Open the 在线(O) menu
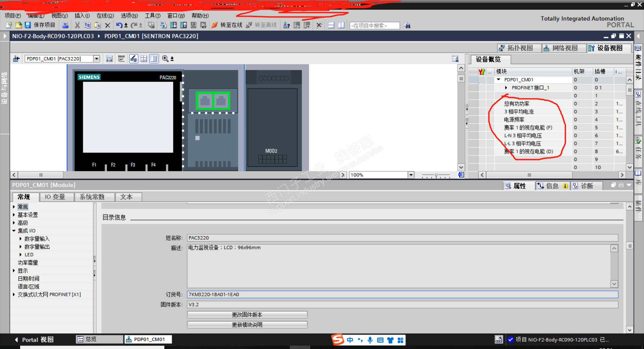Image resolution: width=644 pixels, height=349 pixels. [105, 15]
